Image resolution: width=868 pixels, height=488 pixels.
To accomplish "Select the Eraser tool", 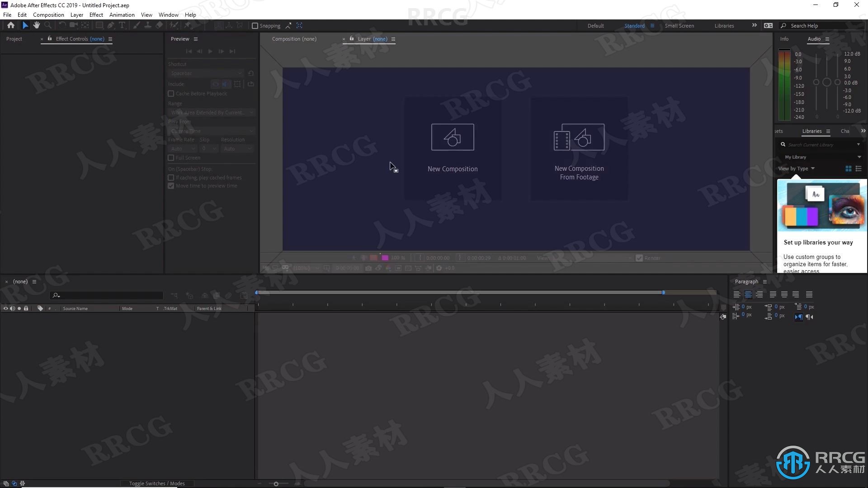I will 159,26.
